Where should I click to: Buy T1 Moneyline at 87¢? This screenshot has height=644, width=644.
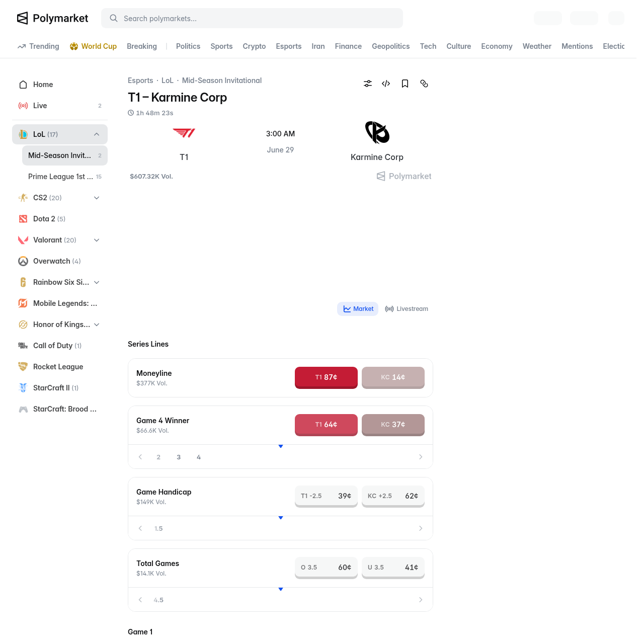(326, 378)
